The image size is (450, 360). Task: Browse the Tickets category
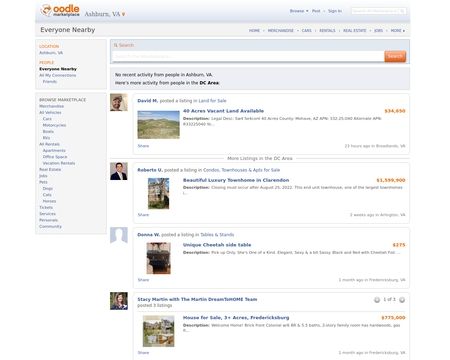pyautogui.click(x=46, y=207)
